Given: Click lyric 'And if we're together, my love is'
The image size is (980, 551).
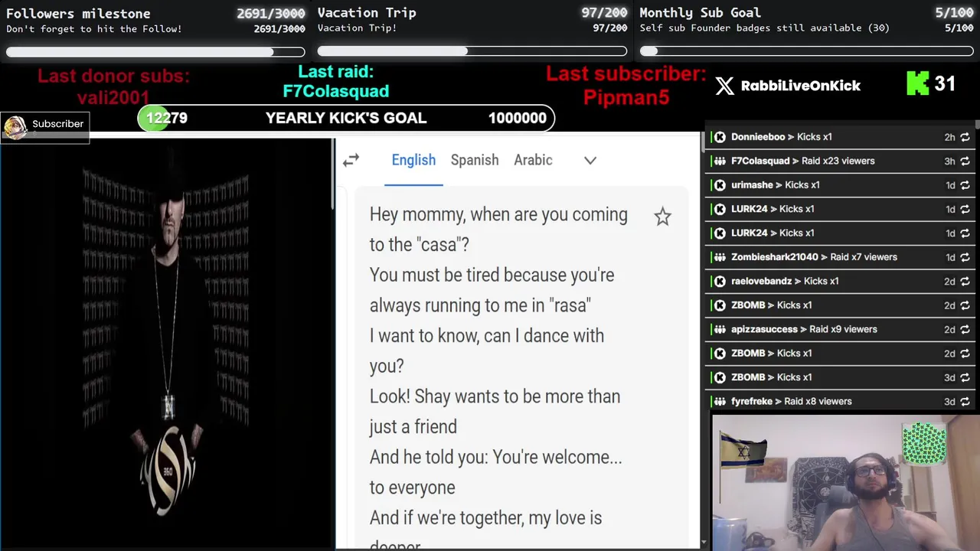Looking at the screenshot, I should click(x=485, y=517).
